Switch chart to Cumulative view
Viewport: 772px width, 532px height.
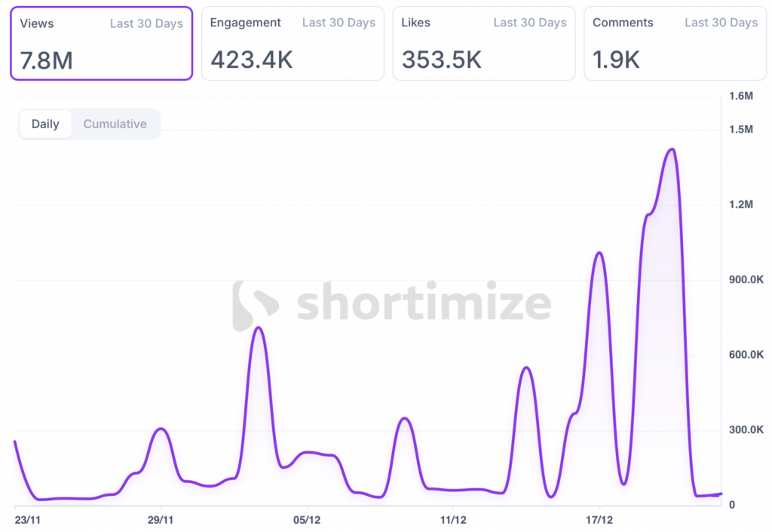(x=115, y=124)
